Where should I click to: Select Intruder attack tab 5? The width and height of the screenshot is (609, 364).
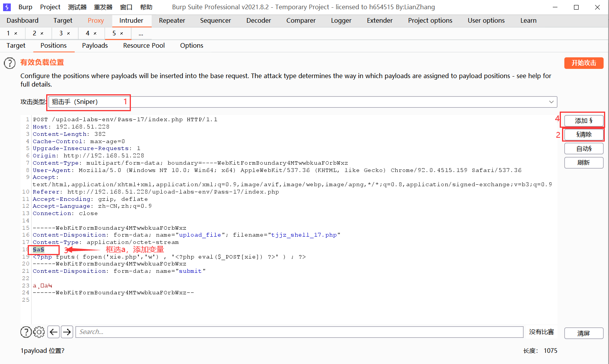[x=114, y=33]
